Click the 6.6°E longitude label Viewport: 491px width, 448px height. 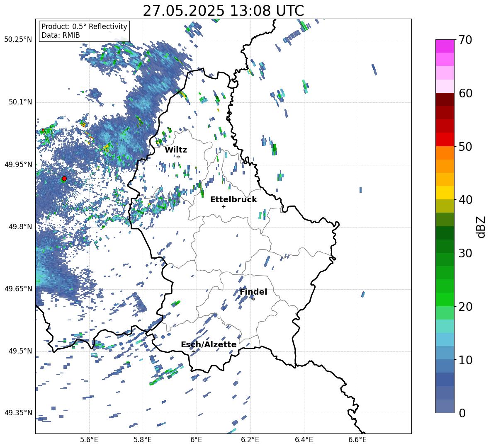point(357,440)
